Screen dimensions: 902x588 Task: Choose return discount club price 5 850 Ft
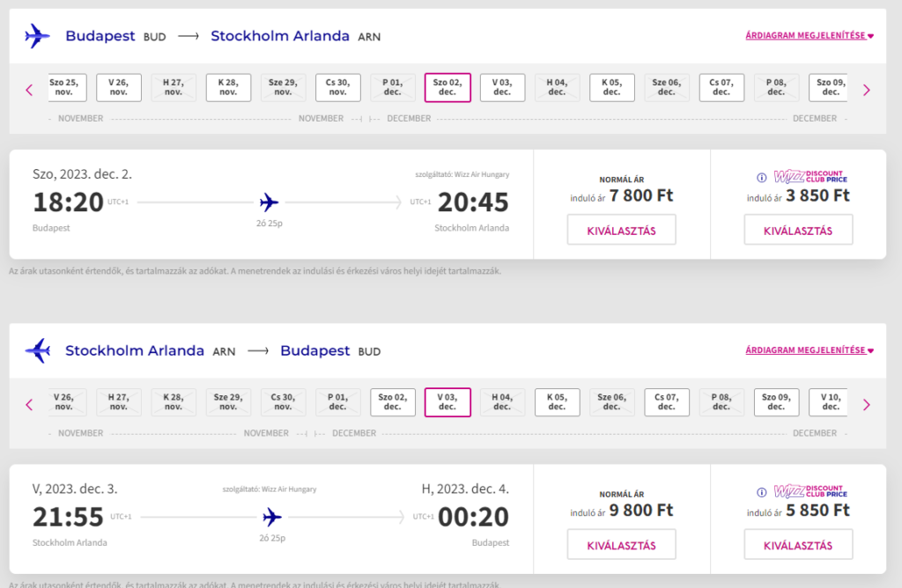(x=798, y=545)
